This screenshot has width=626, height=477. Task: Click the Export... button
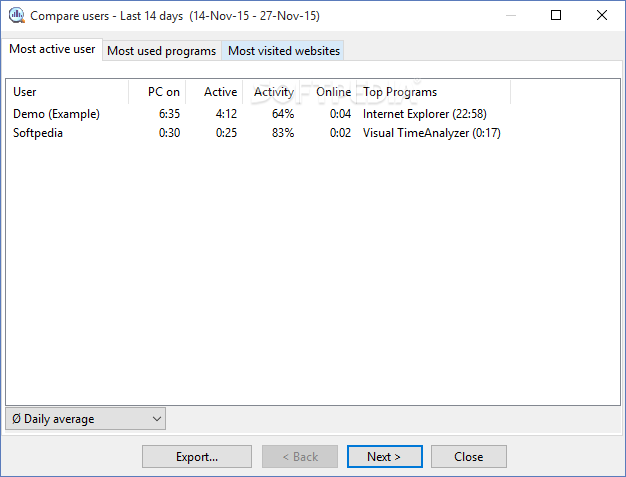[x=197, y=457]
